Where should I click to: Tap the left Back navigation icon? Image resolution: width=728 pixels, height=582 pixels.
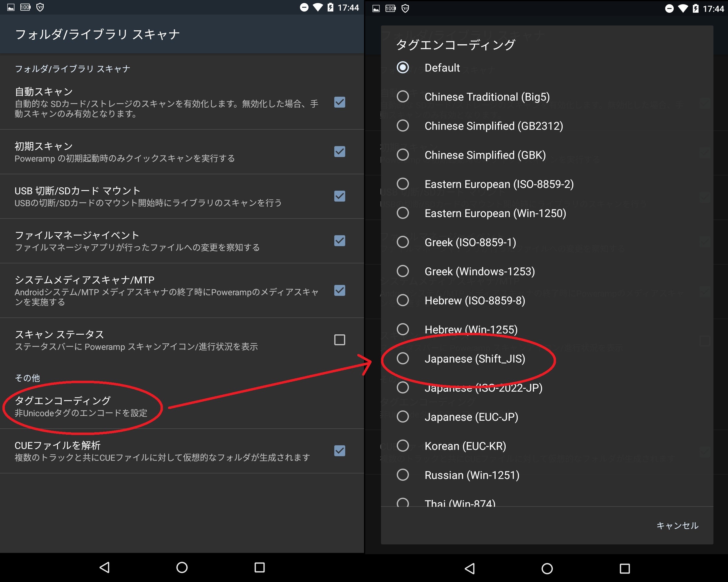pos(105,567)
